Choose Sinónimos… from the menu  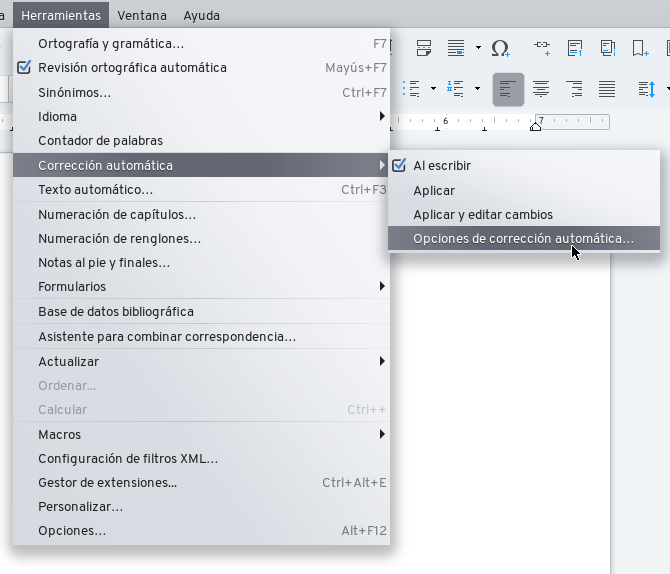pyautogui.click(x=201, y=92)
